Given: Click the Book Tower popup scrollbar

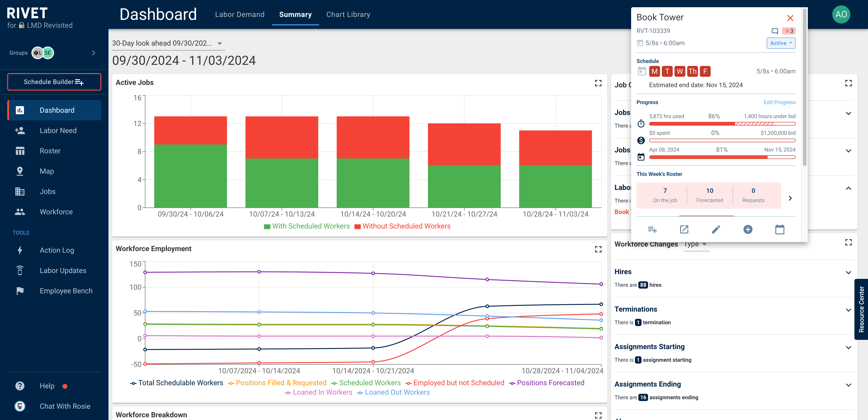Looking at the screenshot, I should pyautogui.click(x=805, y=88).
